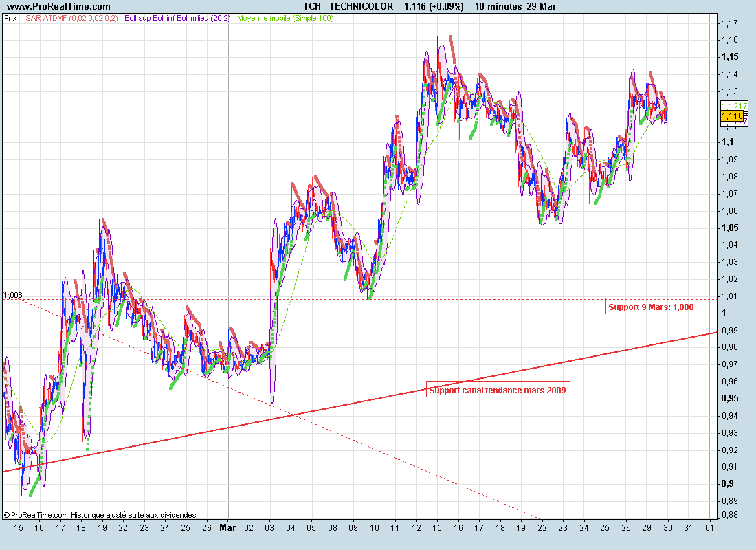This screenshot has width=756, height=550.
Task: Click the 1,07 value on the price axis
Action: click(729, 194)
